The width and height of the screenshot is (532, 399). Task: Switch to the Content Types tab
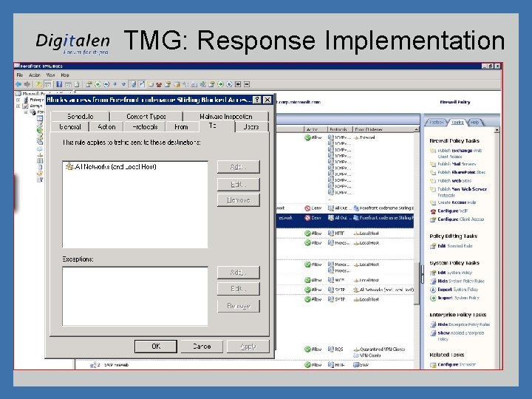click(146, 117)
